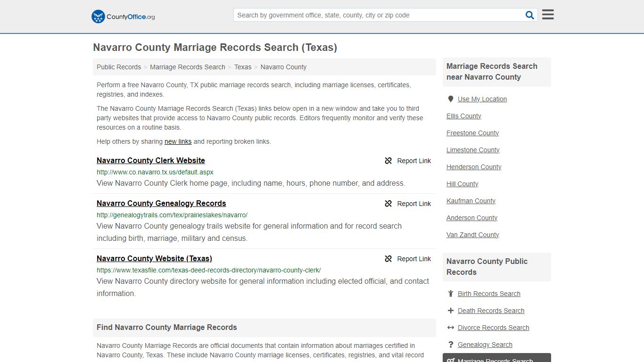Open Hill County link
The image size is (644, 362).
click(x=462, y=184)
